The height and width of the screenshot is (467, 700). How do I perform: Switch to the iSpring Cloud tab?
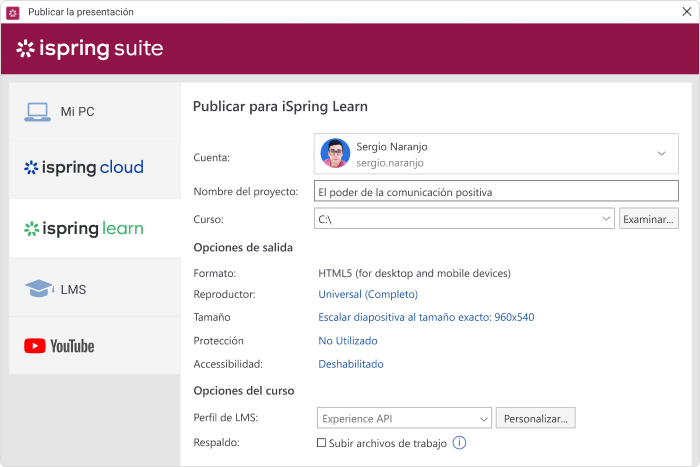tap(95, 170)
